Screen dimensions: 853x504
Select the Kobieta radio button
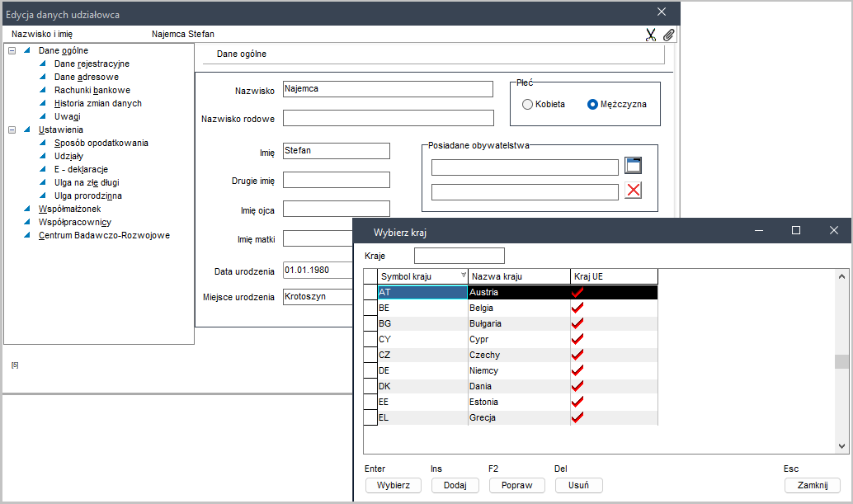click(527, 105)
